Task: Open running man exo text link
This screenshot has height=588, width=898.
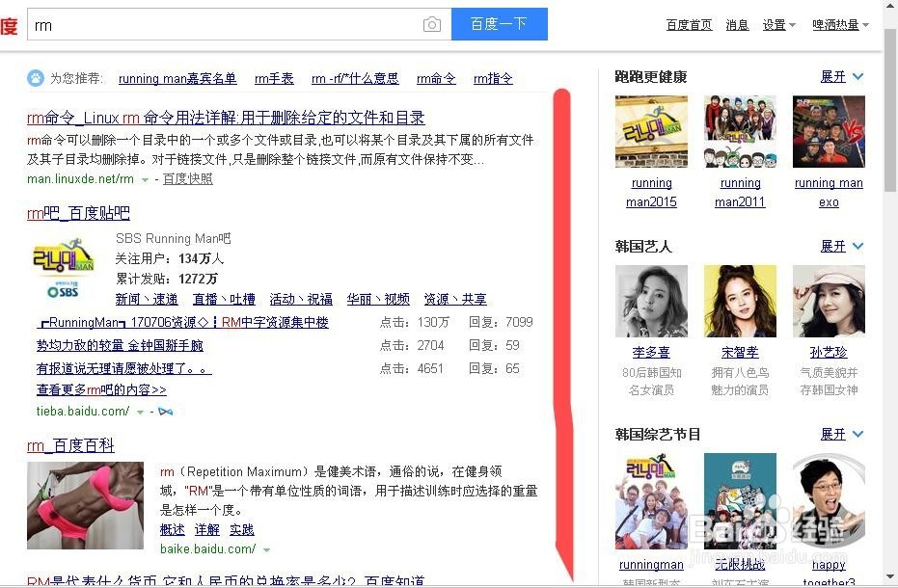Action: [829, 193]
